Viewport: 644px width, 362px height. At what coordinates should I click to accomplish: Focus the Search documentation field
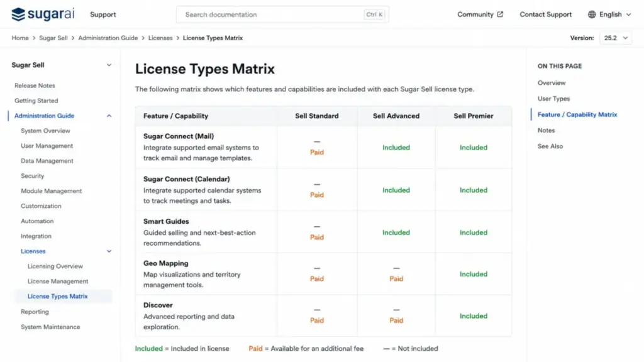coord(282,14)
